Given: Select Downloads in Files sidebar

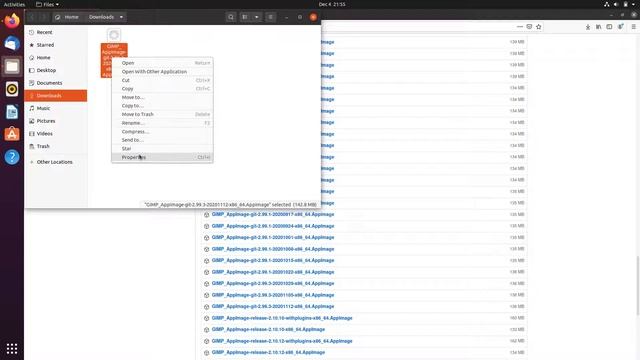Looking at the screenshot, I should tap(56, 96).
